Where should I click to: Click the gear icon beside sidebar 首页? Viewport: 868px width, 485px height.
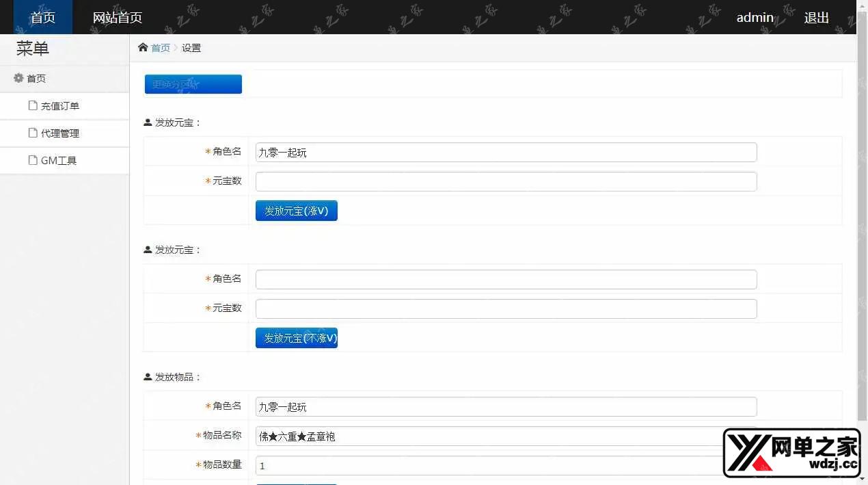[x=18, y=78]
